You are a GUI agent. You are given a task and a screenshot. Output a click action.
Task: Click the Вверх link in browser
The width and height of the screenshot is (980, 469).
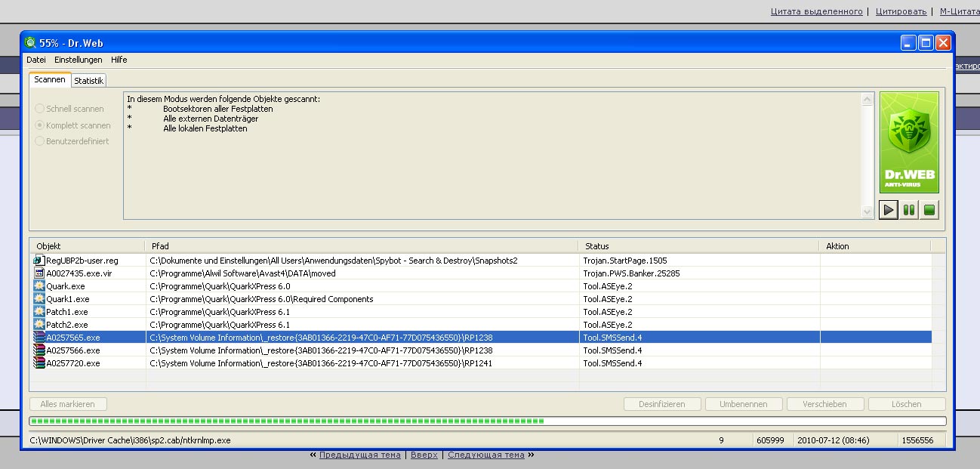tap(424, 455)
